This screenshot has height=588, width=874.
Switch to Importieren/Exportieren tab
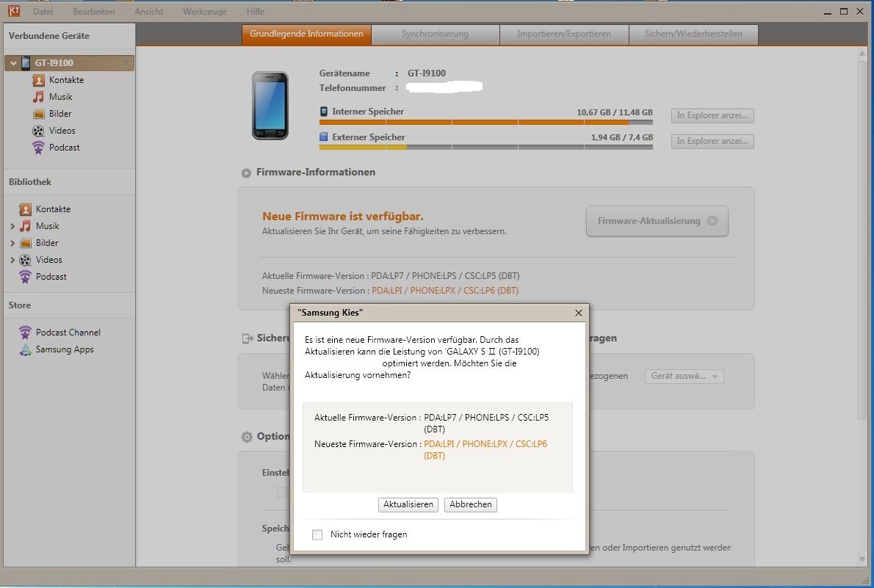(564, 34)
